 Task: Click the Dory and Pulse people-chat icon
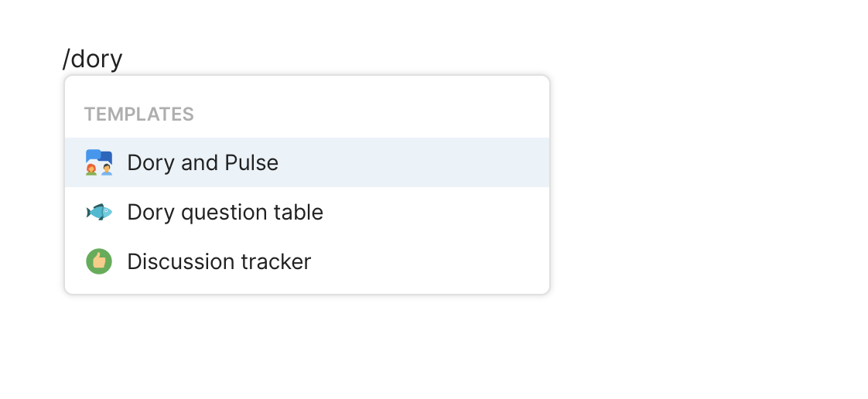99,162
